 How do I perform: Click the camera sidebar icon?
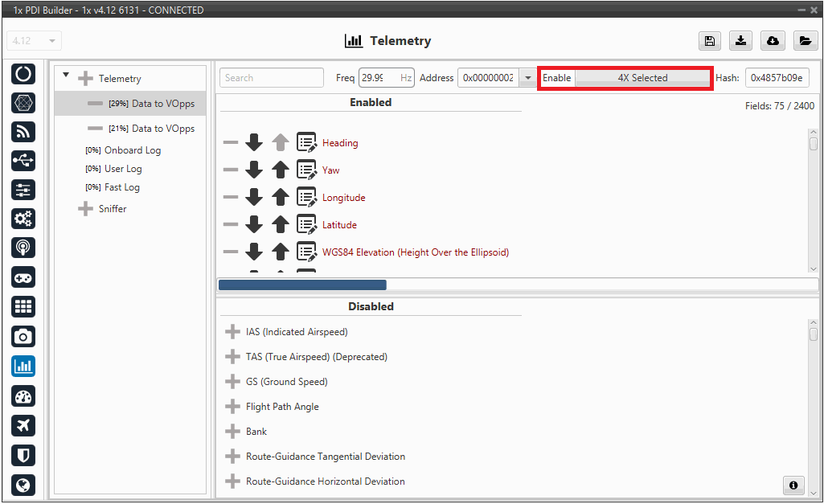click(23, 336)
